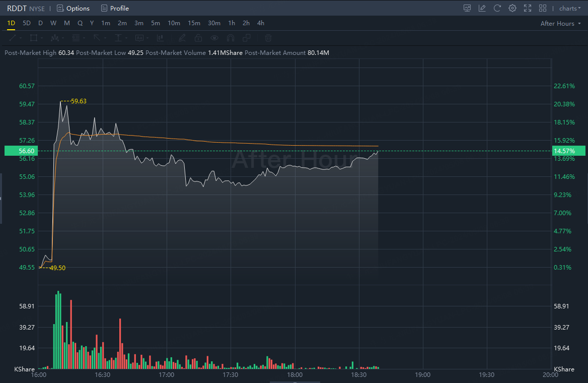Open the Options label link
The height and width of the screenshot is (383, 588).
[78, 8]
